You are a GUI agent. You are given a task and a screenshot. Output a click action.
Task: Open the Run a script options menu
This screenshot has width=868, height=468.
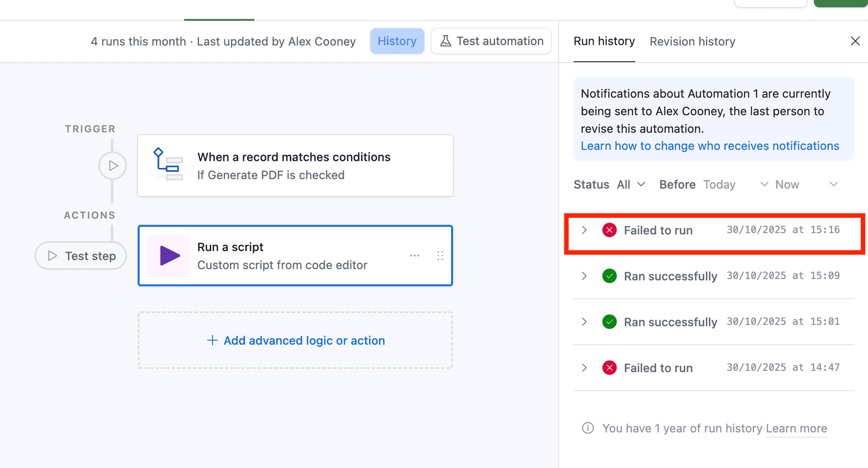click(414, 255)
